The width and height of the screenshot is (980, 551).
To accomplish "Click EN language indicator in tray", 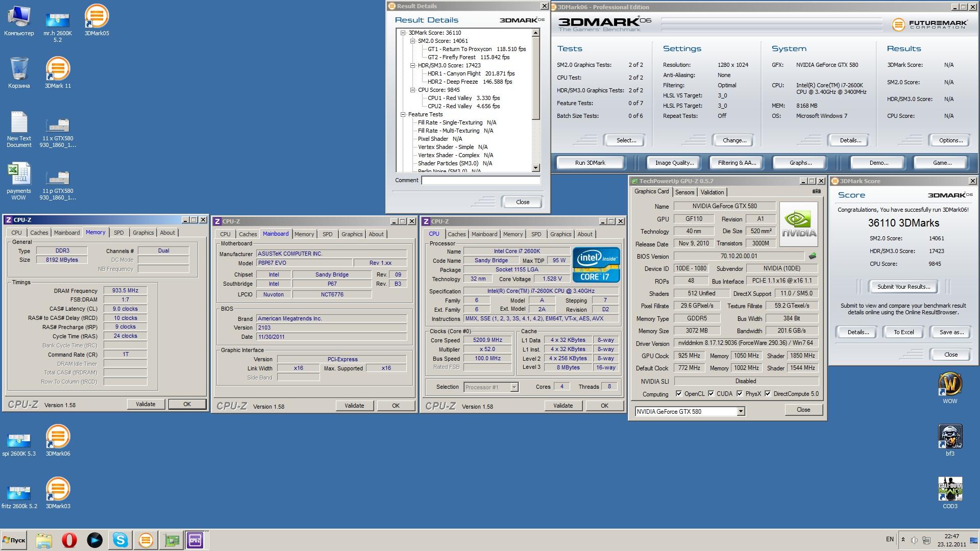I will point(890,539).
